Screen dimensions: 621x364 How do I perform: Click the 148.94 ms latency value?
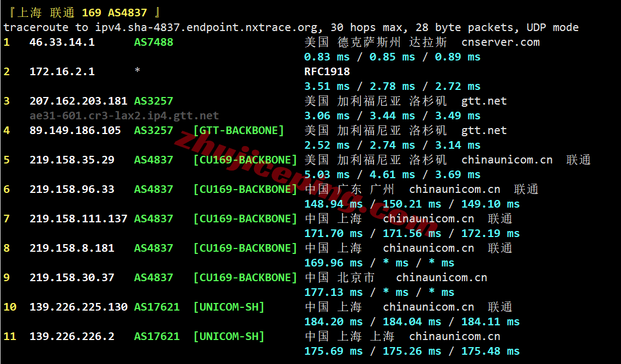pos(334,204)
